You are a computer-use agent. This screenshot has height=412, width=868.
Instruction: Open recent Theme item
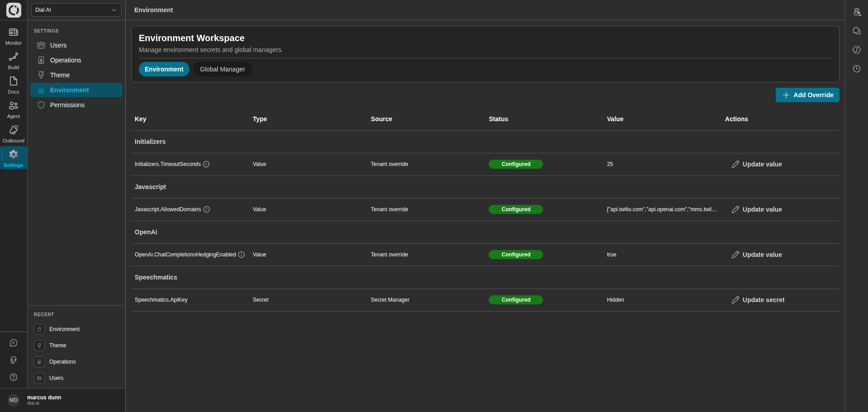click(76, 346)
